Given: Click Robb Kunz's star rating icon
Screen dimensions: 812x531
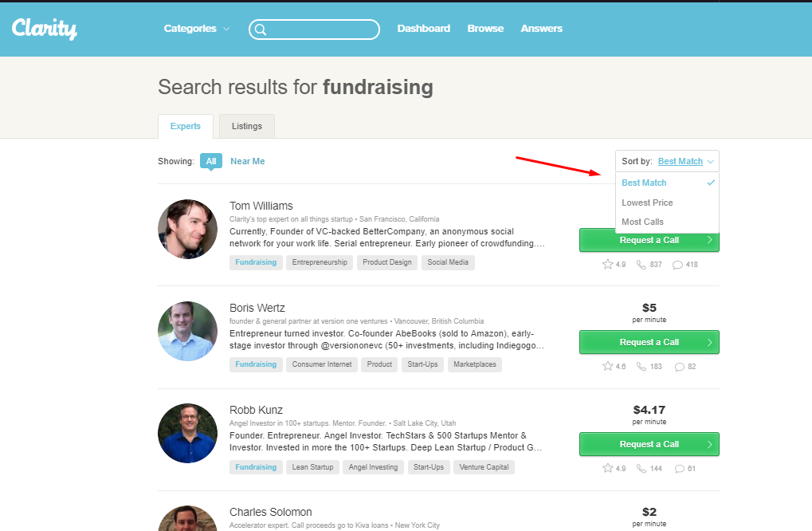Looking at the screenshot, I should click(607, 468).
